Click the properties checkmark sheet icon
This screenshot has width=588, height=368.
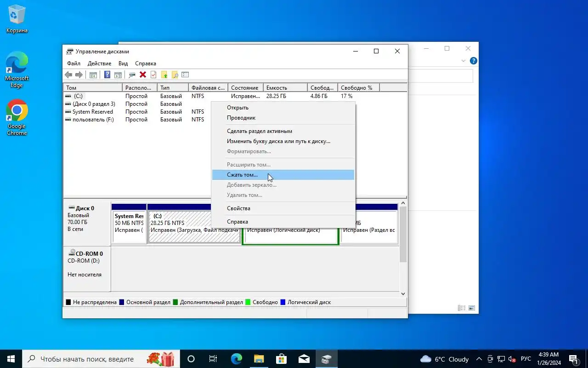153,75
